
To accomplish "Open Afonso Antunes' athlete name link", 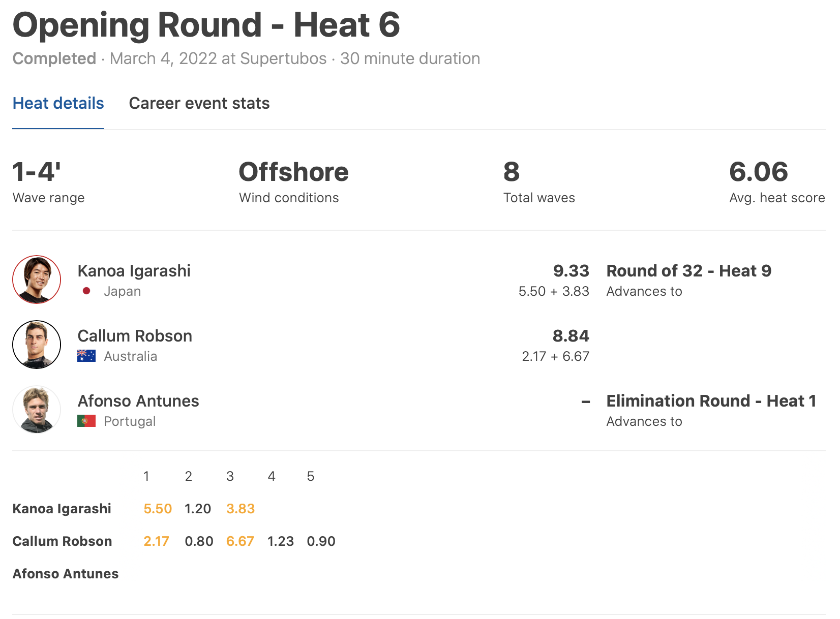I will click(x=138, y=401).
